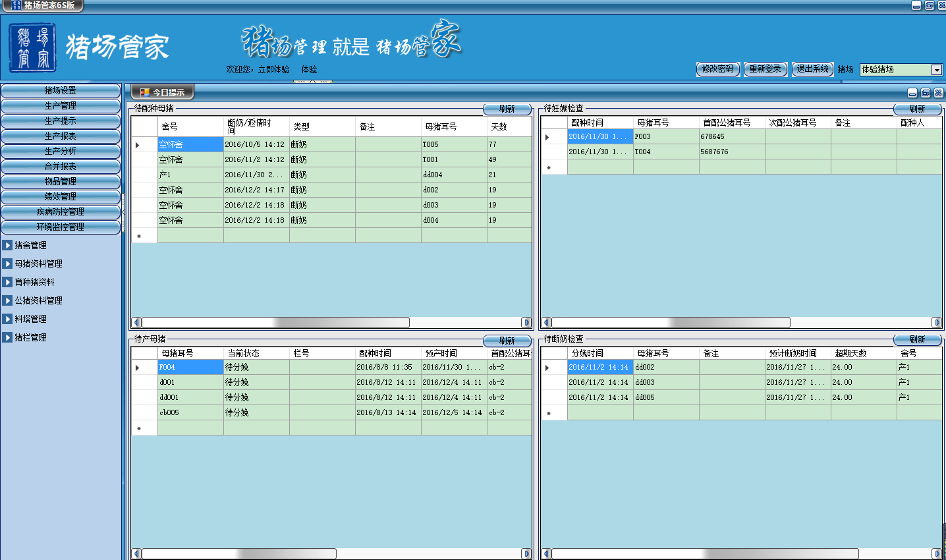Select F004 in 待产母猪 table
The height and width of the screenshot is (560, 946).
[x=190, y=368]
